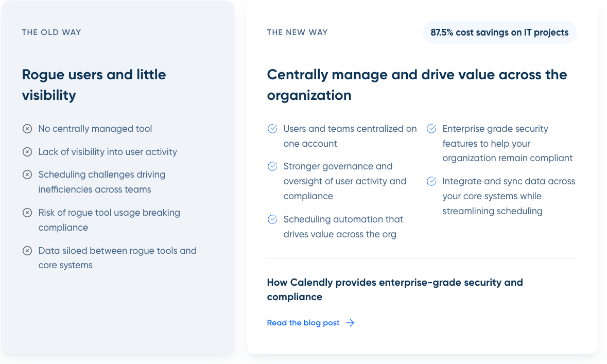Click the arrow icon after 'Read the blog post'
This screenshot has width=607, height=364.
tap(350, 323)
